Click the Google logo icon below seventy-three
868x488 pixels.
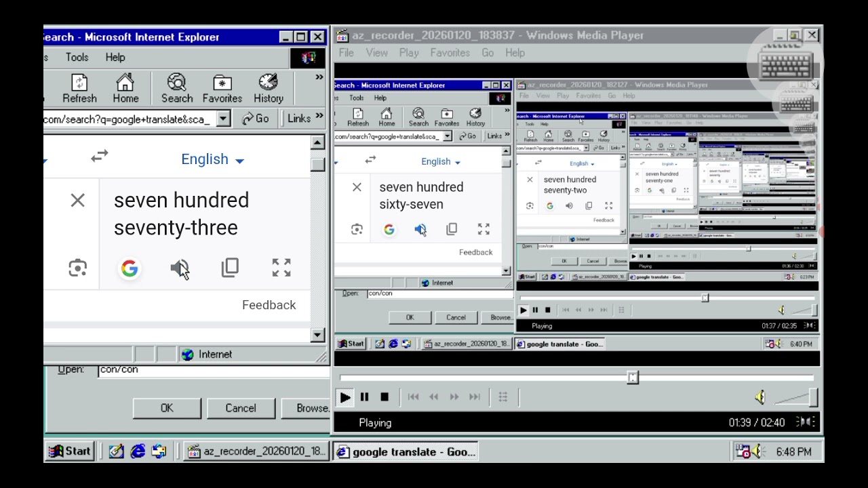[129, 268]
